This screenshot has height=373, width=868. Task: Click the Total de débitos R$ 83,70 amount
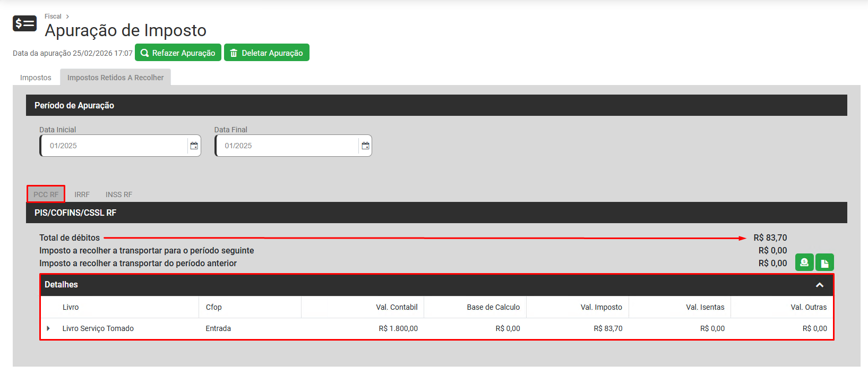[770, 238]
